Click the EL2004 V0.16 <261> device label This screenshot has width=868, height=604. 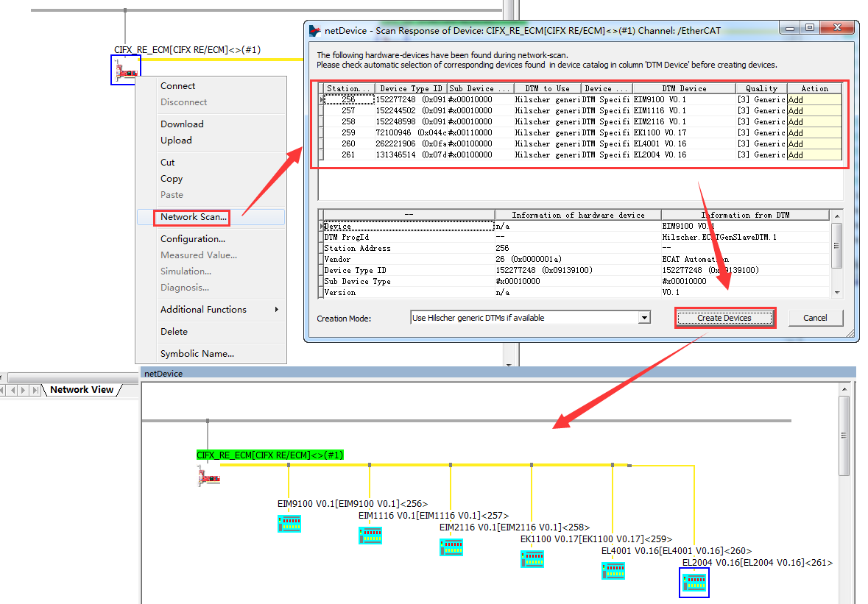(x=758, y=563)
